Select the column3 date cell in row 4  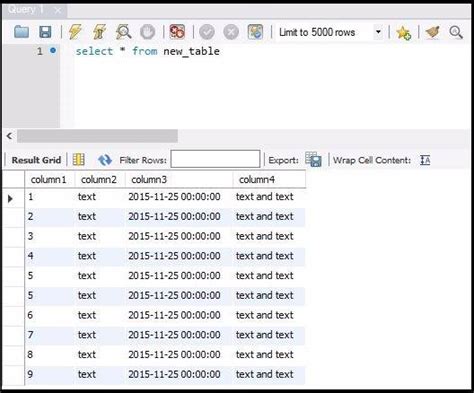click(x=179, y=256)
